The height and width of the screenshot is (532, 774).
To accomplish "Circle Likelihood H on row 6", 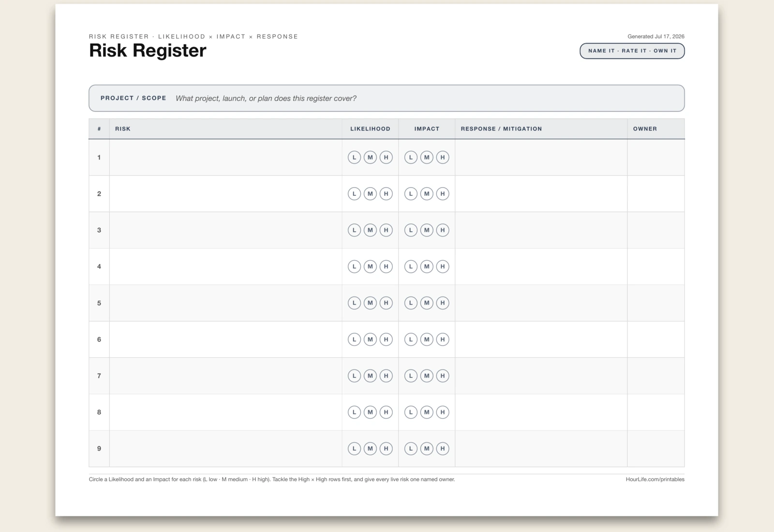I will [x=386, y=340].
